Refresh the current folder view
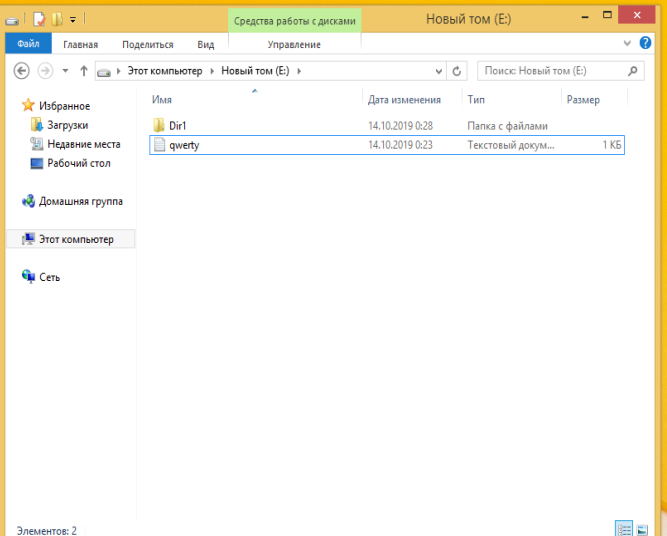667x536 pixels. click(458, 71)
